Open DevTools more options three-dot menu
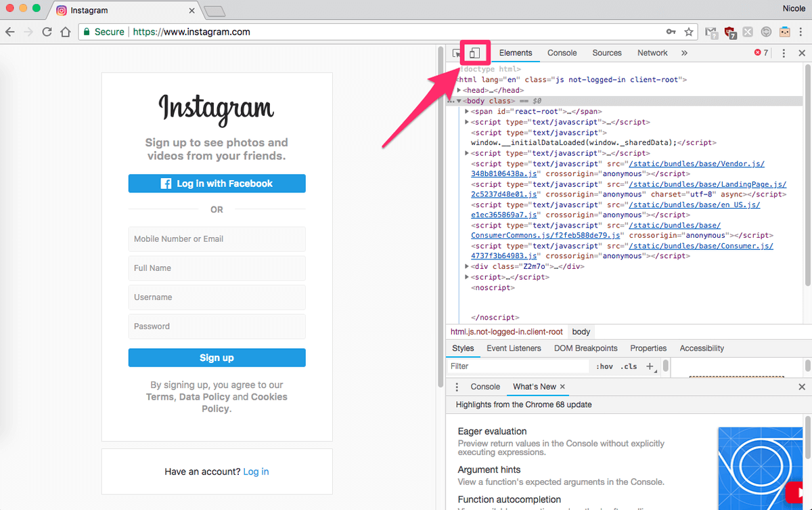Image resolution: width=812 pixels, height=510 pixels. click(x=784, y=53)
